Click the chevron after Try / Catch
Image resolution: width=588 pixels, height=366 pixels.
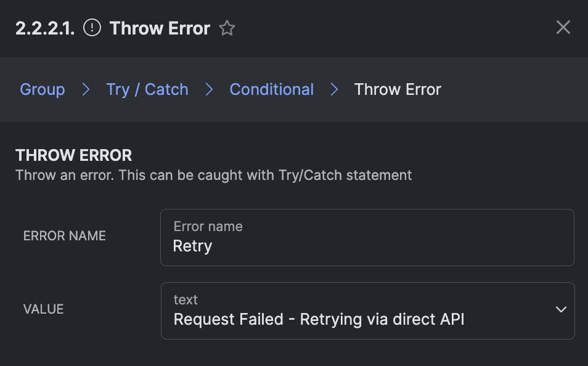click(x=209, y=89)
